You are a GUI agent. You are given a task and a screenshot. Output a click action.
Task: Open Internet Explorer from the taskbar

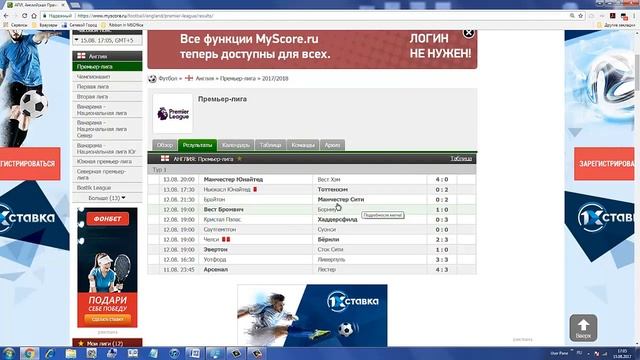tap(50, 353)
